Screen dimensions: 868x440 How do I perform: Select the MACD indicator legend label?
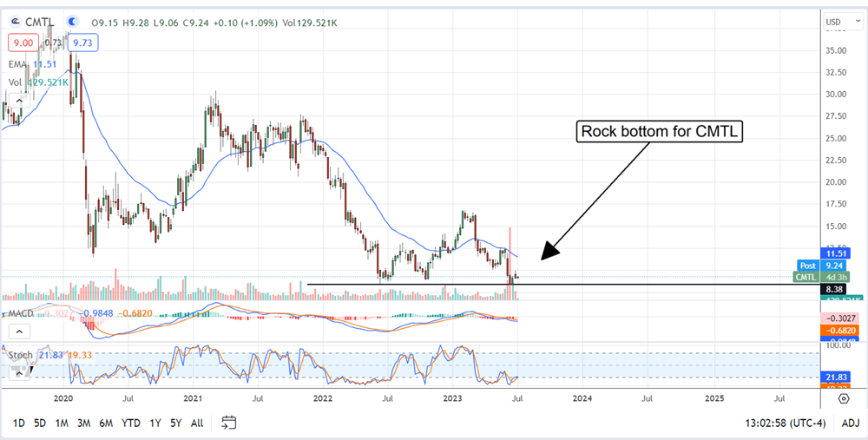click(20, 313)
